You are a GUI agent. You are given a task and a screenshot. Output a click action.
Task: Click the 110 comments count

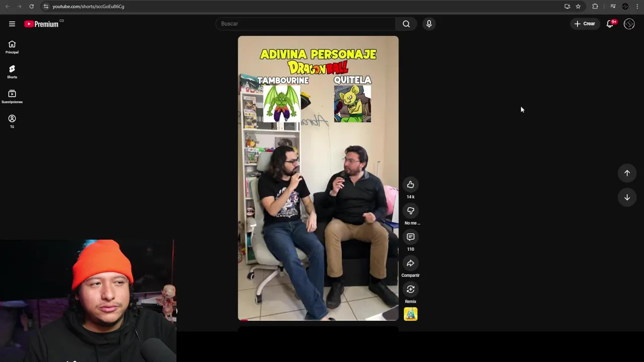click(411, 249)
